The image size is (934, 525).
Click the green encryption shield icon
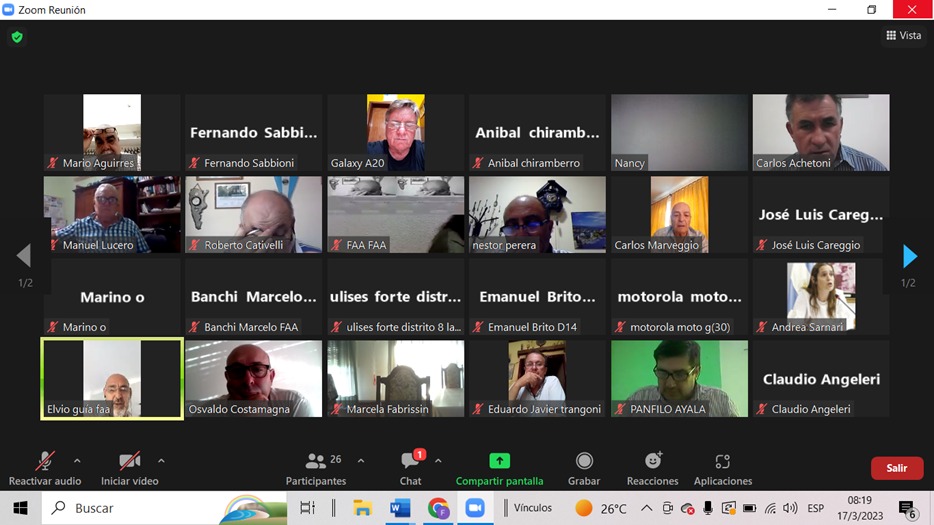(17, 37)
